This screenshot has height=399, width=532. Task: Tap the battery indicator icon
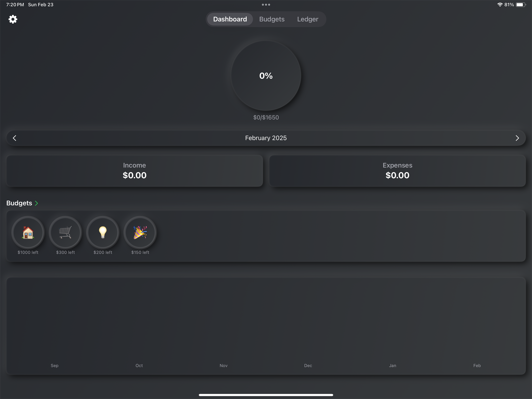click(521, 4)
